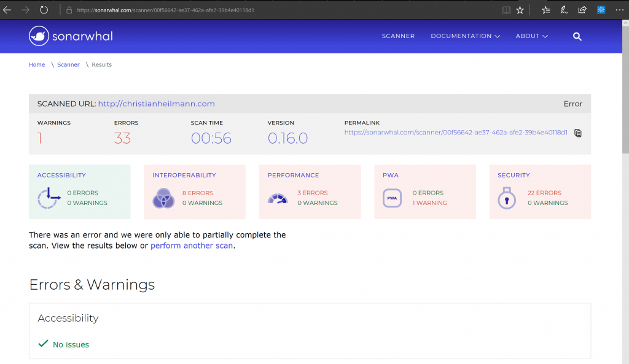Open the browser settings ellipsis menu
The width and height of the screenshot is (629, 364).
620,10
